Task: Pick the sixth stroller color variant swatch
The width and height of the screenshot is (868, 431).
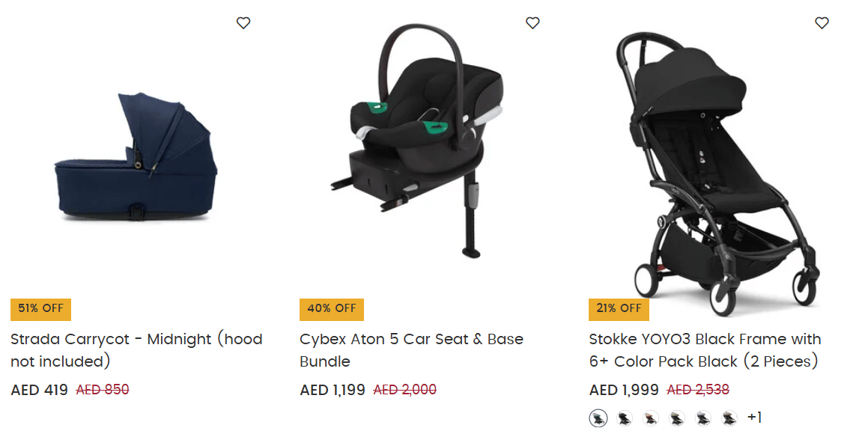Action: pos(729,418)
